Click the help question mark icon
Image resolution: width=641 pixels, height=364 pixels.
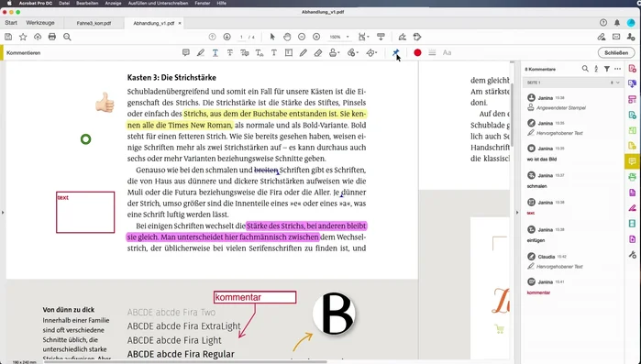coord(603,23)
